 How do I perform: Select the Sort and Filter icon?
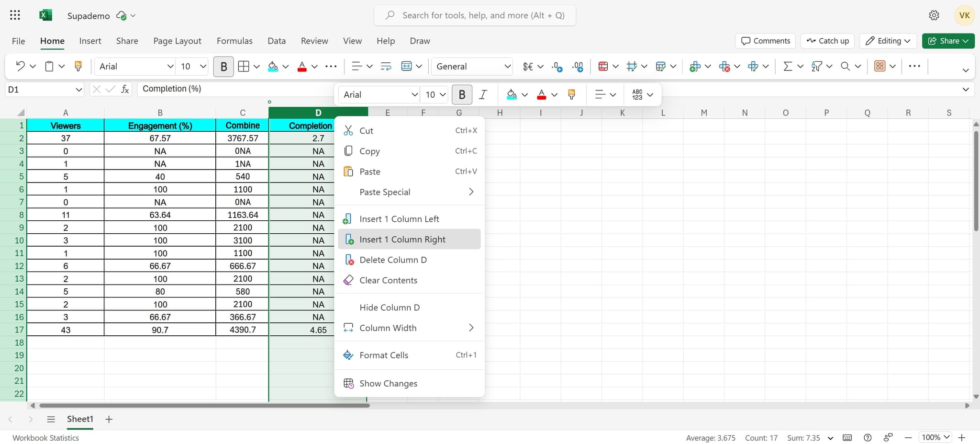[816, 66]
